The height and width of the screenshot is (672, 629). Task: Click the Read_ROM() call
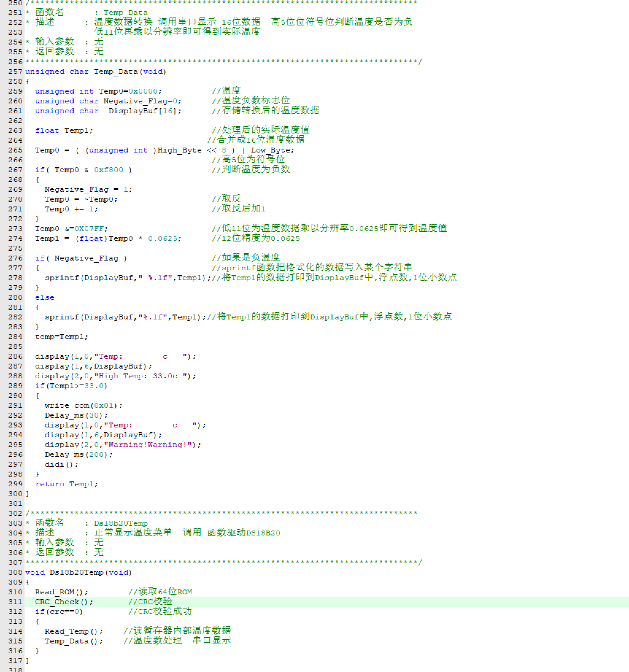coord(61,592)
